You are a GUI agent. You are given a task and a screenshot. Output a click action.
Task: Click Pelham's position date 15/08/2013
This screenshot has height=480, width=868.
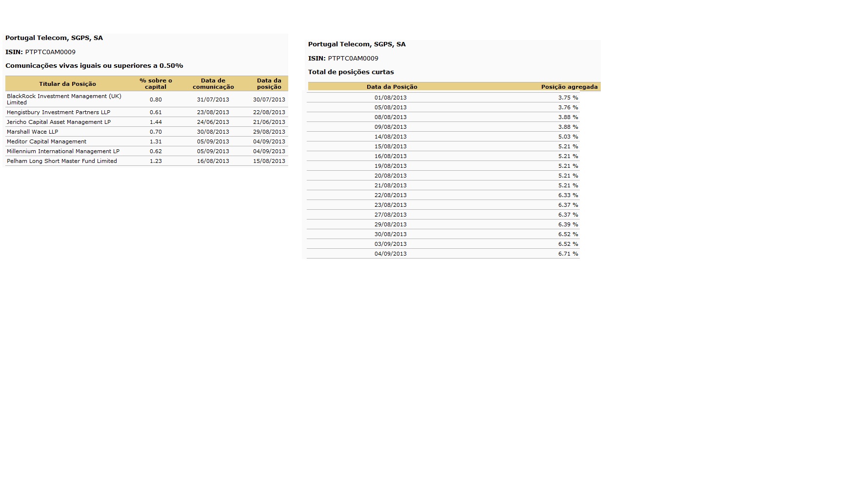pyautogui.click(x=269, y=161)
